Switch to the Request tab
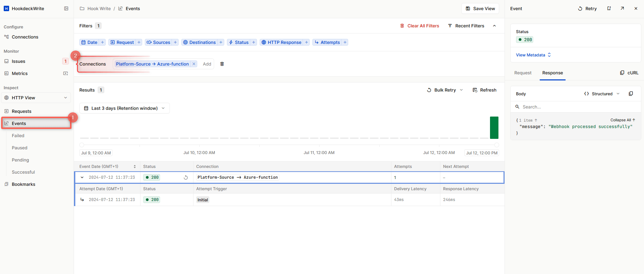Screen dimensions: 644x274 523,73
